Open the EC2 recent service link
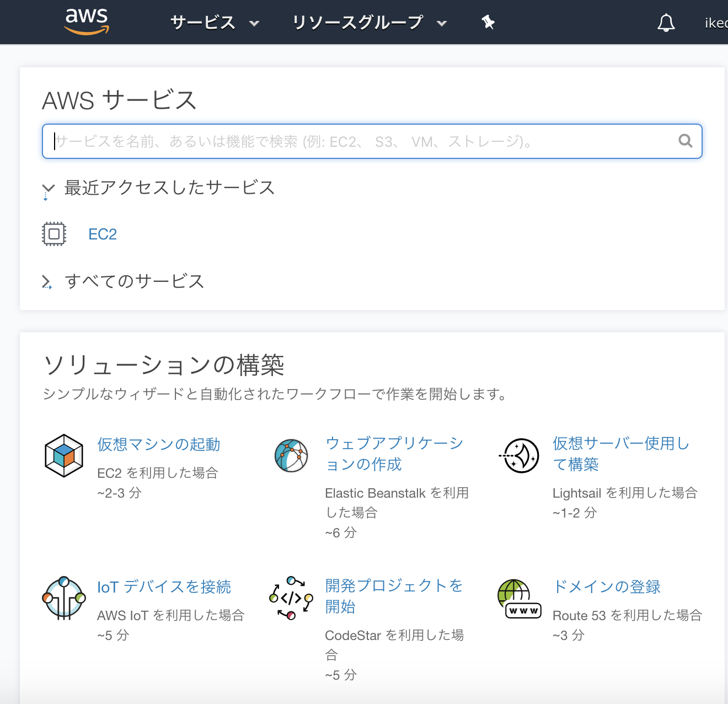 coord(103,234)
